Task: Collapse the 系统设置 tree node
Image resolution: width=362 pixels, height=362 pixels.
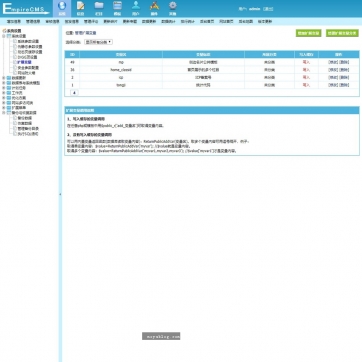Action: (4, 36)
